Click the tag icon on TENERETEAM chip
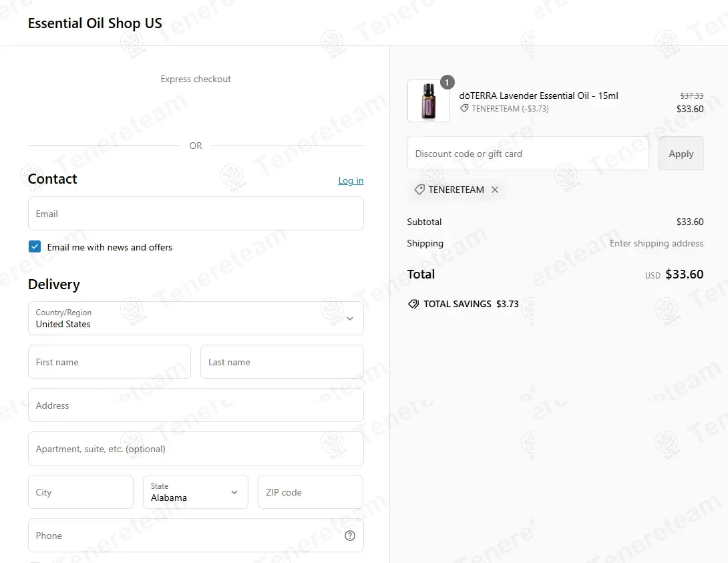Image resolution: width=728 pixels, height=563 pixels. (x=419, y=190)
